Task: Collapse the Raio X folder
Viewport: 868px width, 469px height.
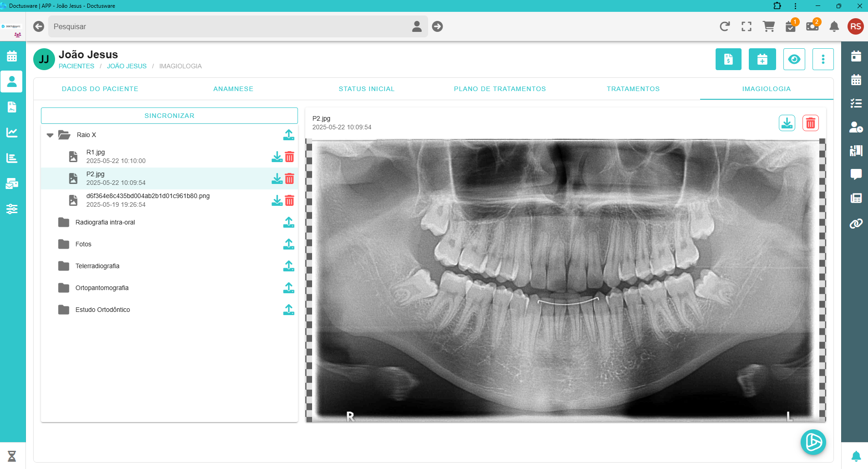Action: click(x=50, y=135)
